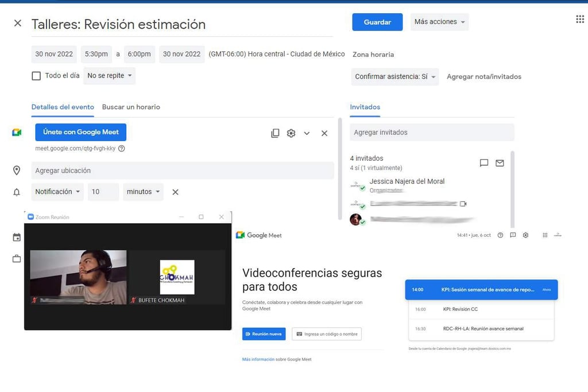Click the briefcase icon in left column

[17, 259]
